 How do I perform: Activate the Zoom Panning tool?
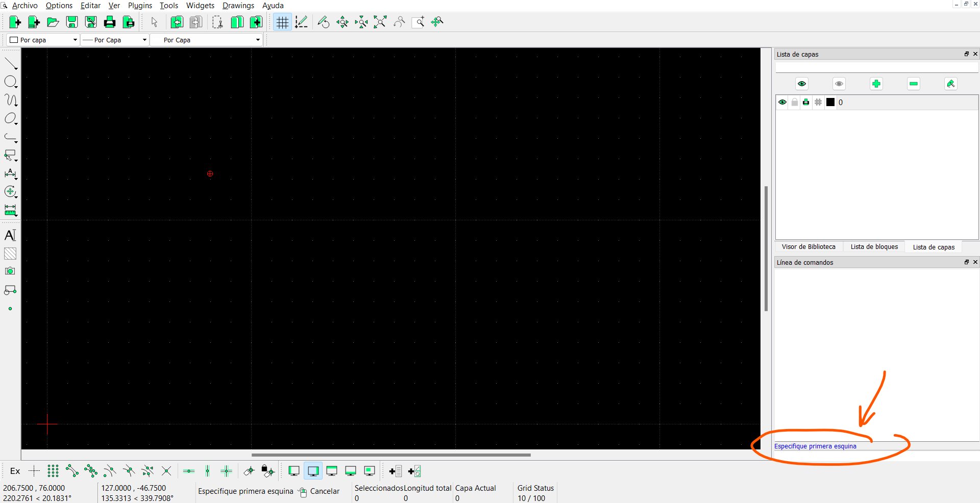[x=437, y=22]
